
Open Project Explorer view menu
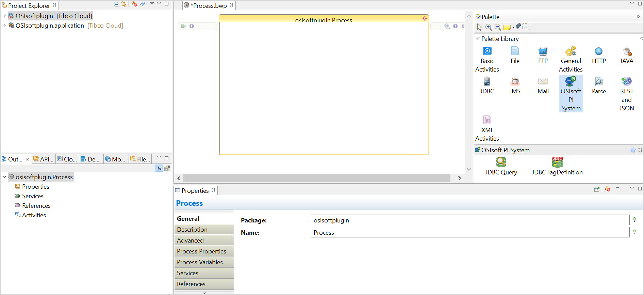152,3
